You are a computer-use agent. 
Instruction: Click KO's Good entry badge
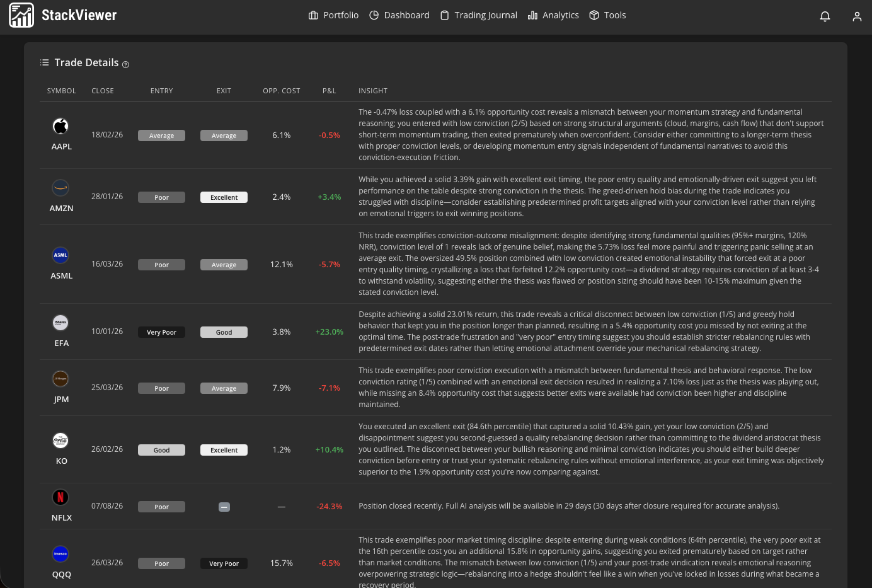[x=161, y=450]
